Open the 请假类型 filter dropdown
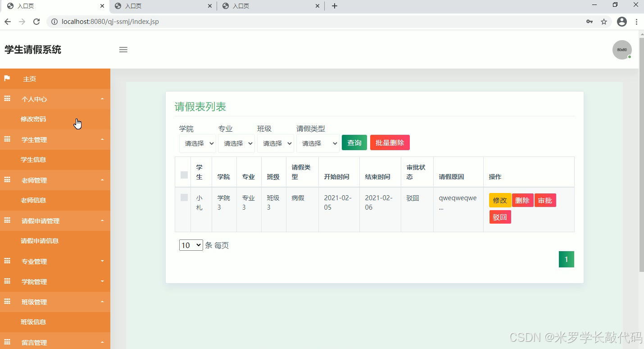The width and height of the screenshot is (644, 349). pyautogui.click(x=317, y=143)
